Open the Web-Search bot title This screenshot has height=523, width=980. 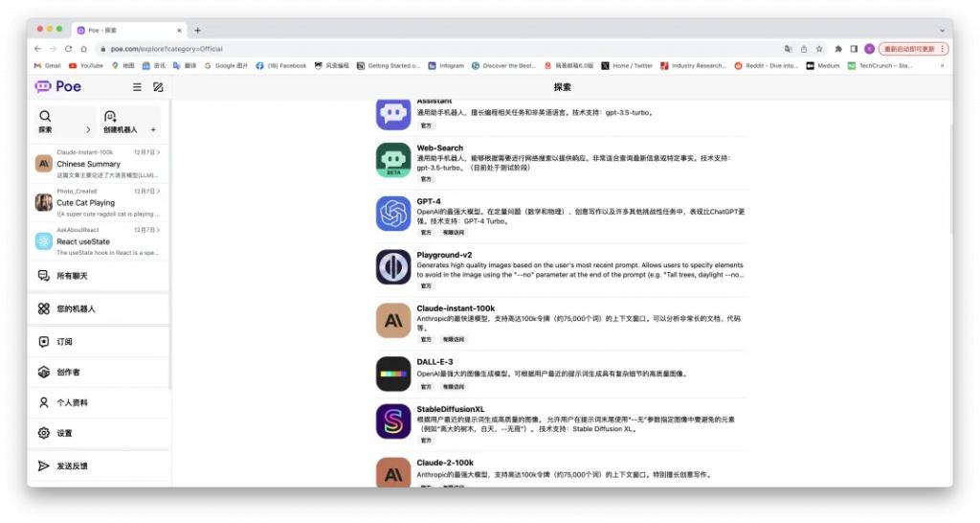440,148
